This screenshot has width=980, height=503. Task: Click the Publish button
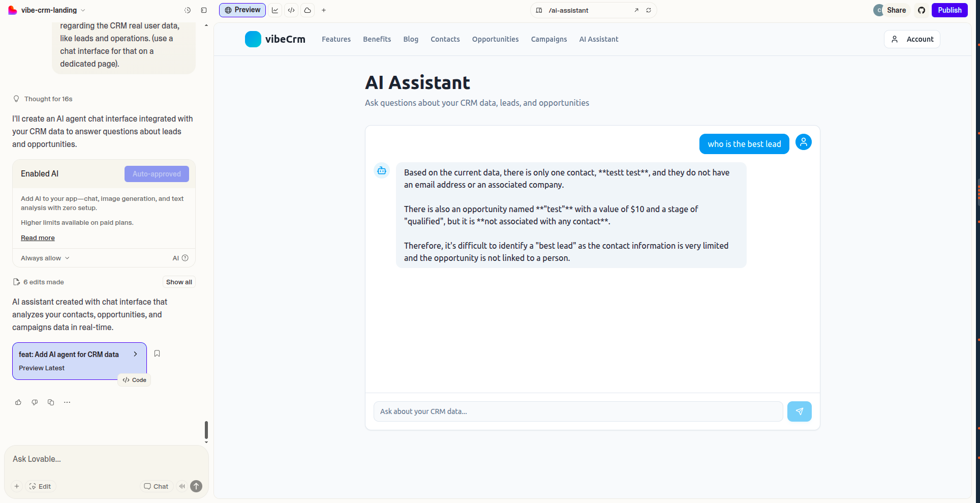tap(949, 10)
